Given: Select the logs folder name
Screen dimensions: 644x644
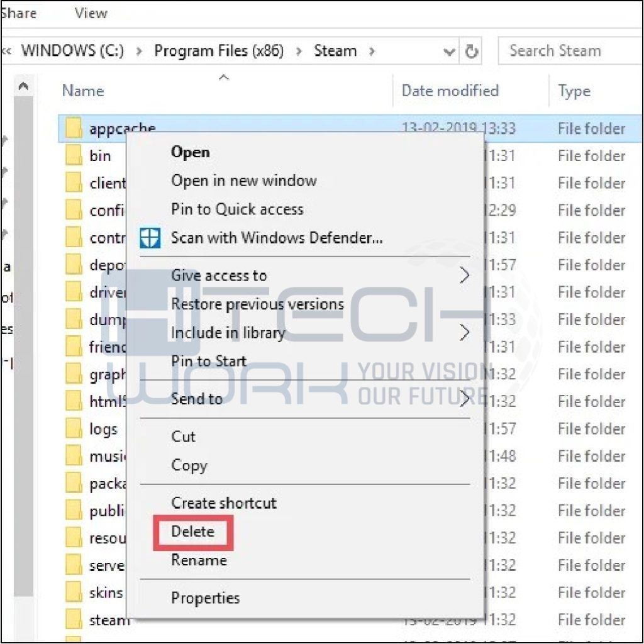Looking at the screenshot, I should coord(104,429).
